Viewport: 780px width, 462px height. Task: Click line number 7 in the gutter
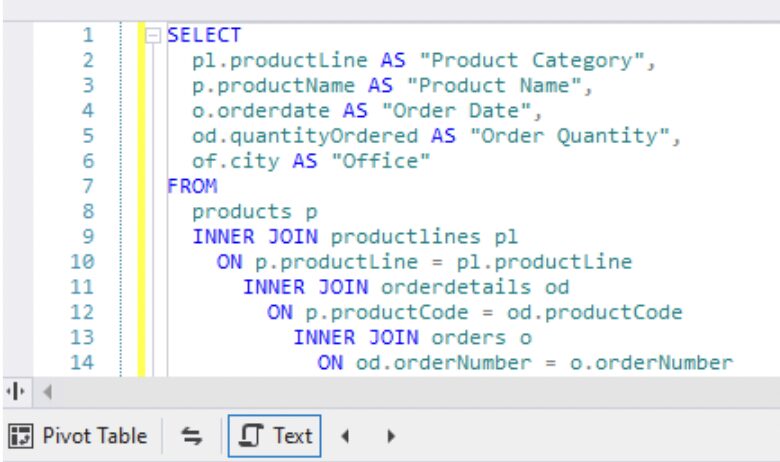tap(87, 186)
